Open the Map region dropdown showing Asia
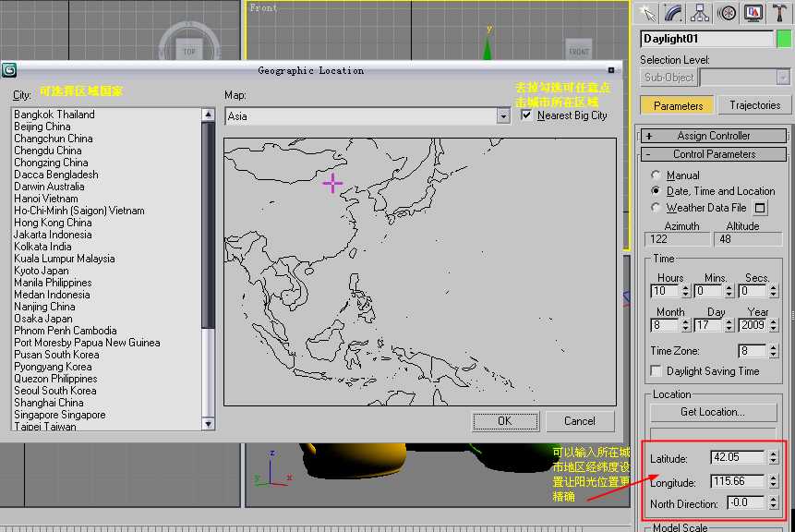 [503, 116]
